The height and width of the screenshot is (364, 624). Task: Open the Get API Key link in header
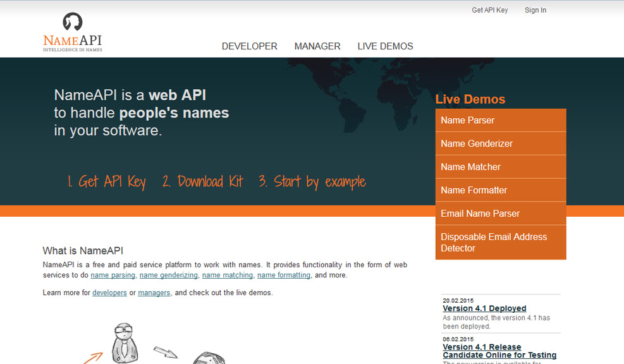pos(489,10)
